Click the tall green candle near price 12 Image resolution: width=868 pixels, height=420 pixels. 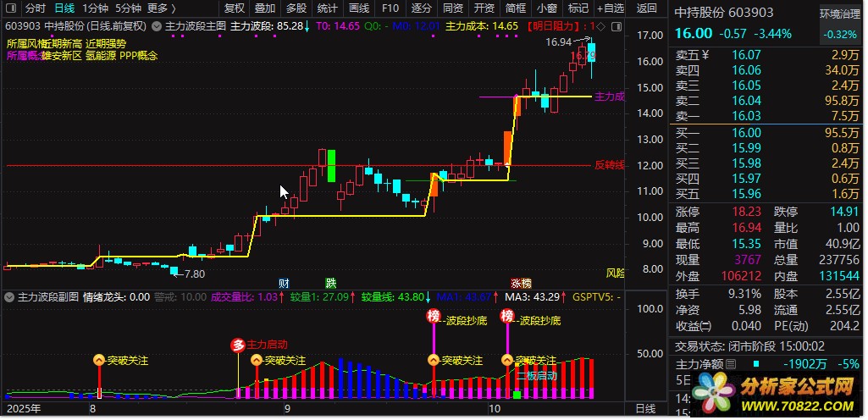pos(332,165)
